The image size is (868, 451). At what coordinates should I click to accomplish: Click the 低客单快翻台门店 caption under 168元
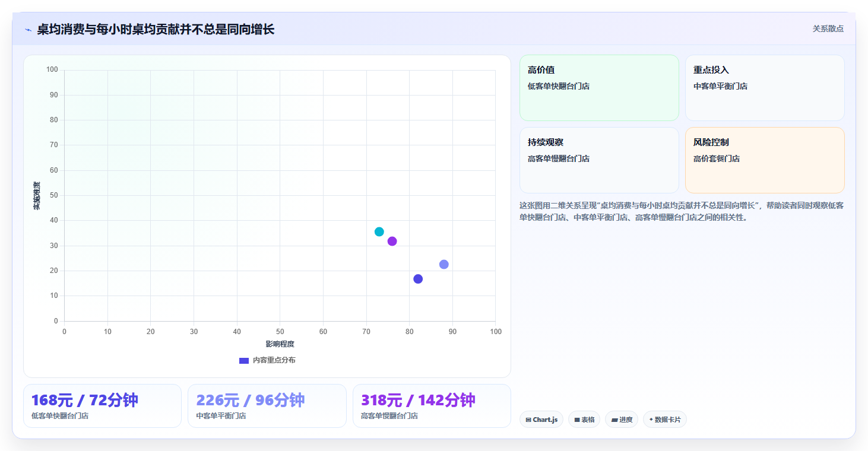point(60,416)
